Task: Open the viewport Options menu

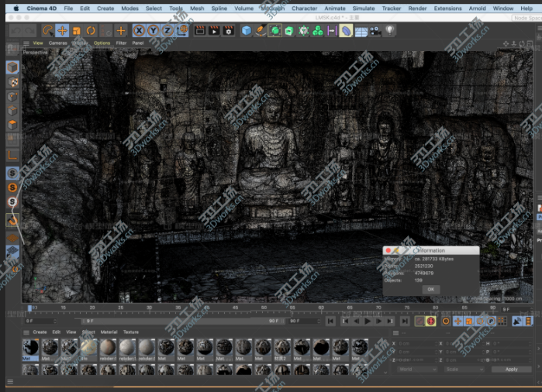Action: point(102,43)
